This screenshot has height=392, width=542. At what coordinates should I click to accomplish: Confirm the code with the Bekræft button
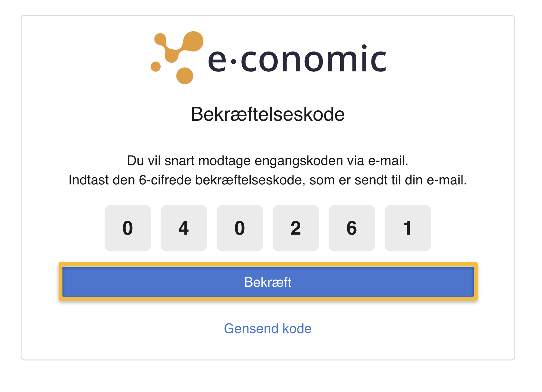[x=268, y=282]
